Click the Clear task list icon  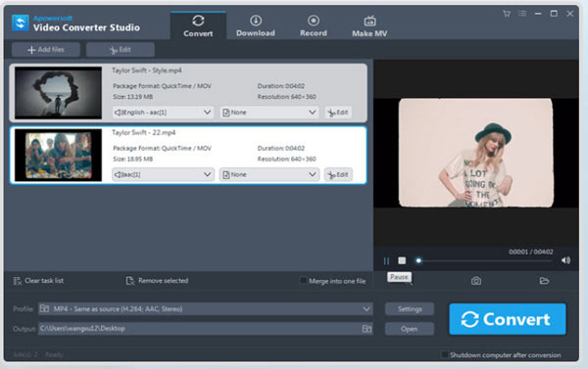[18, 281]
